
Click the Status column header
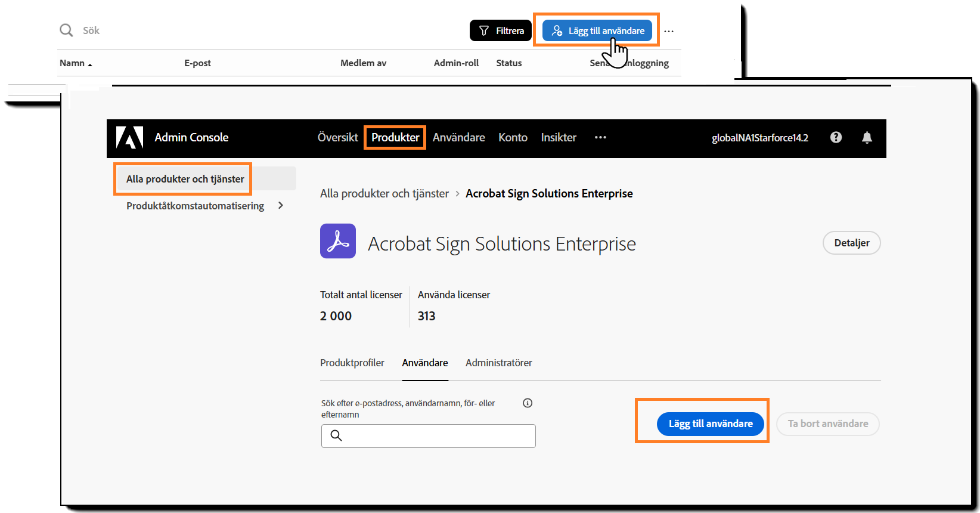click(x=508, y=63)
